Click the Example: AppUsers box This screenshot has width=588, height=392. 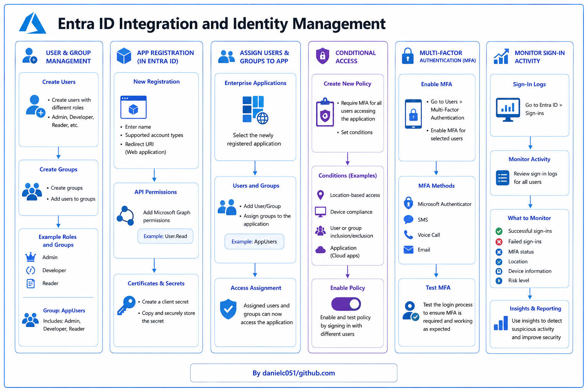pyautogui.click(x=254, y=242)
